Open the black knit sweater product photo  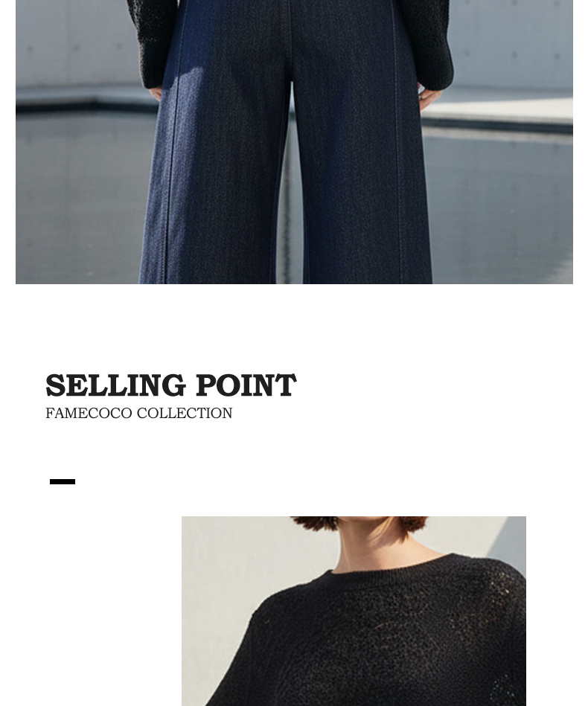[354, 611]
